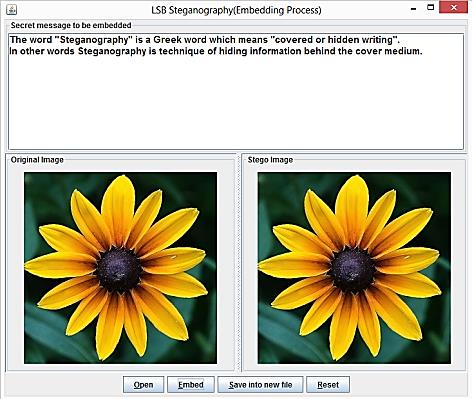
Task: Click the Java icon in title bar
Action: pos(11,10)
